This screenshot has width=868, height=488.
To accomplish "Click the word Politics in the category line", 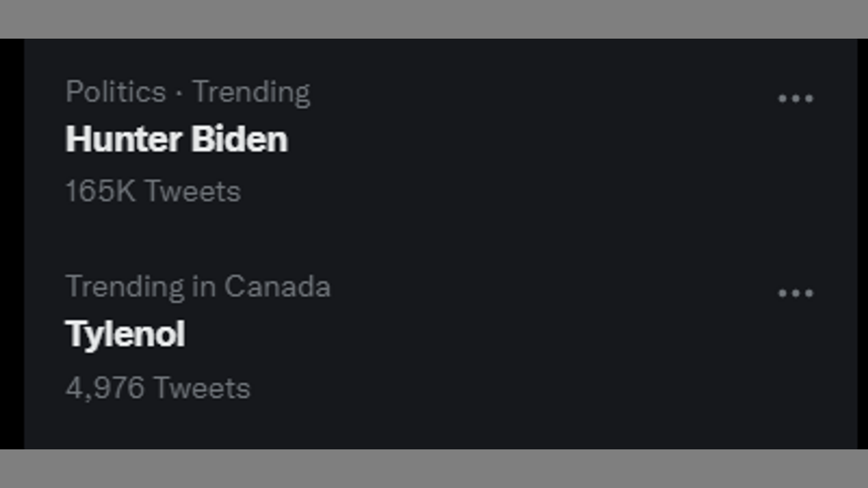I will (115, 92).
